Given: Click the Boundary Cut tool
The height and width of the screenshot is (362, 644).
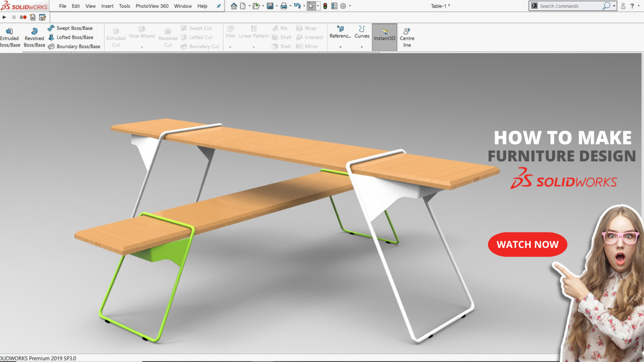Looking at the screenshot, I should (x=200, y=46).
